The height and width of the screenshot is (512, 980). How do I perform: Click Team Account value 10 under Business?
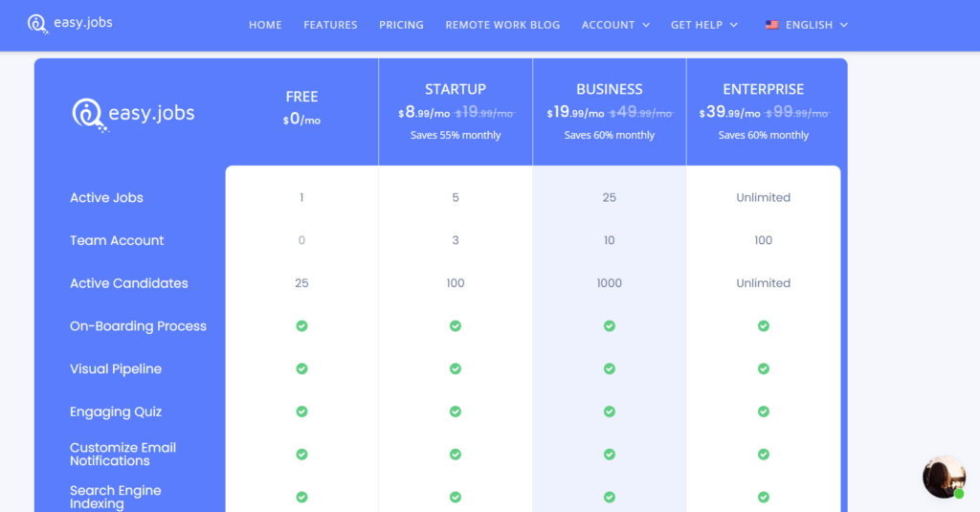(x=610, y=240)
